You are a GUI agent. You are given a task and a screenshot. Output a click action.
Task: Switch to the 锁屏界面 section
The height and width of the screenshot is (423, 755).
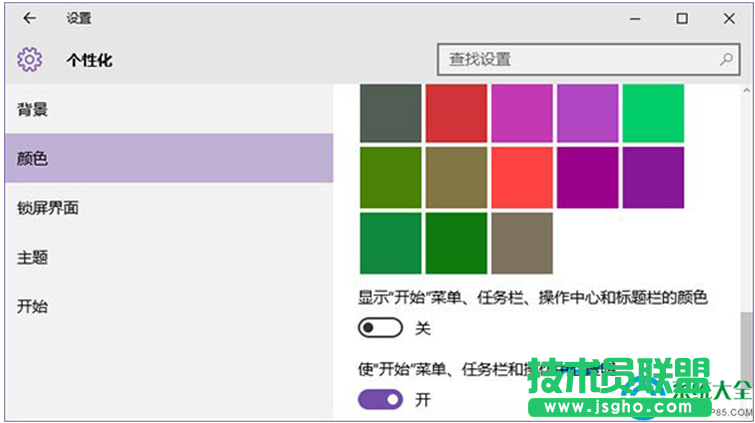click(x=48, y=208)
